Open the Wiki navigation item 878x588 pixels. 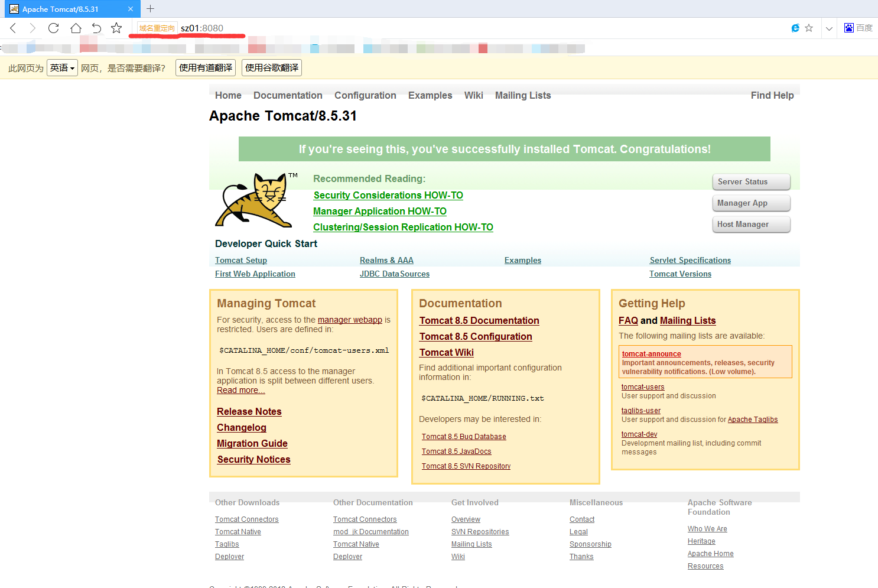(474, 95)
